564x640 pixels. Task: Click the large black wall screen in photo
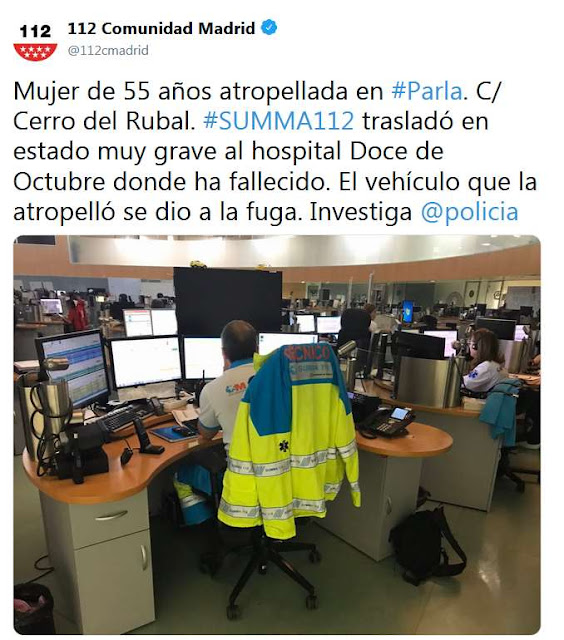click(x=228, y=302)
